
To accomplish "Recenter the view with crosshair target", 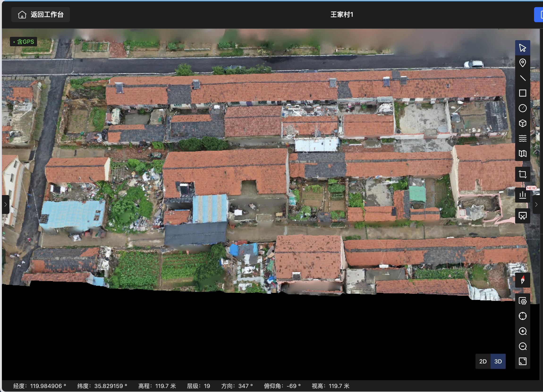I will pos(522,316).
